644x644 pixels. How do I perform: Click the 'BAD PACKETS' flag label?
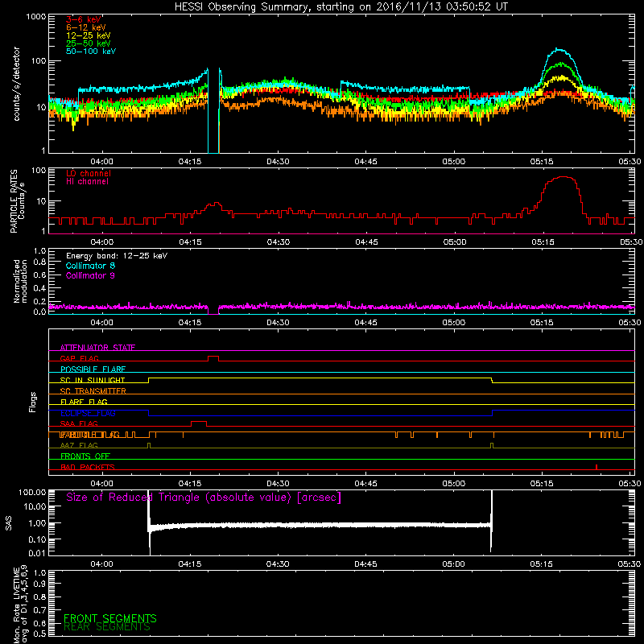(88, 467)
